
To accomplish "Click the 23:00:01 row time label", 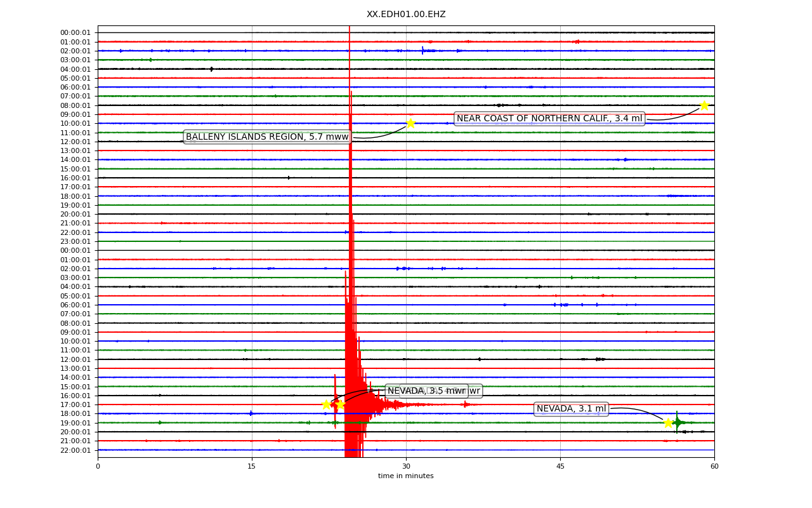I will click(x=75, y=241).
